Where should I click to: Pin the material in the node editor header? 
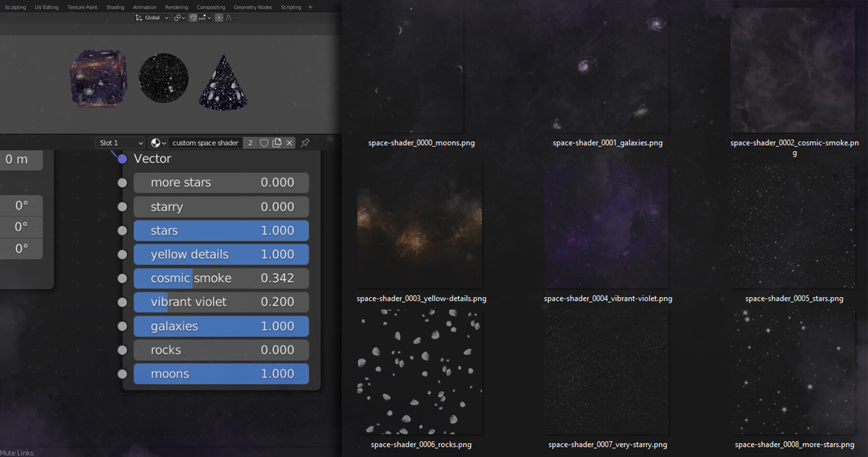tap(304, 143)
